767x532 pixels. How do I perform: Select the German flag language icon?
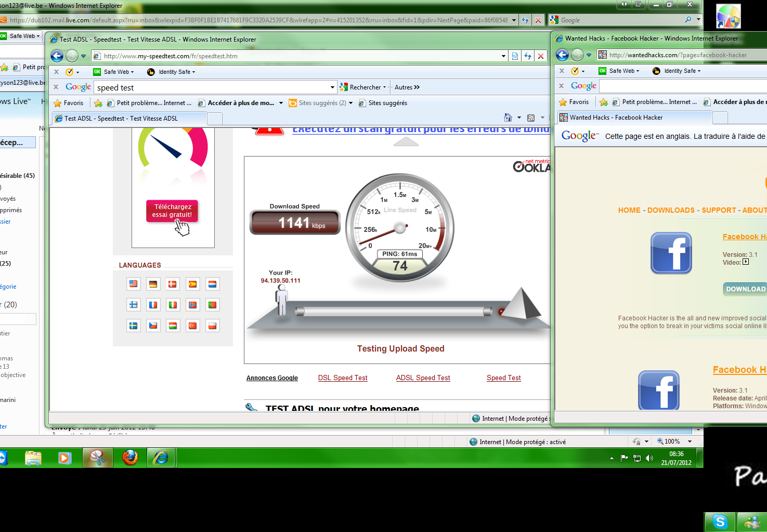pyautogui.click(x=153, y=284)
